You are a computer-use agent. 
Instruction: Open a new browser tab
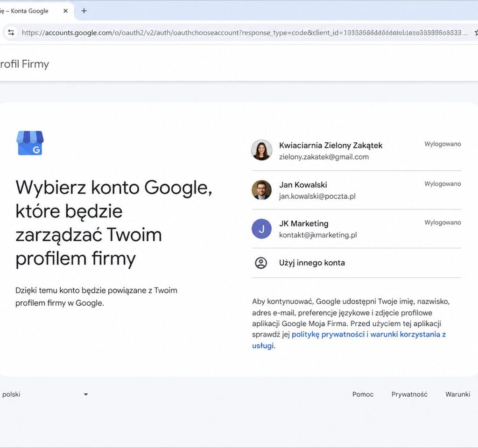[x=84, y=11]
